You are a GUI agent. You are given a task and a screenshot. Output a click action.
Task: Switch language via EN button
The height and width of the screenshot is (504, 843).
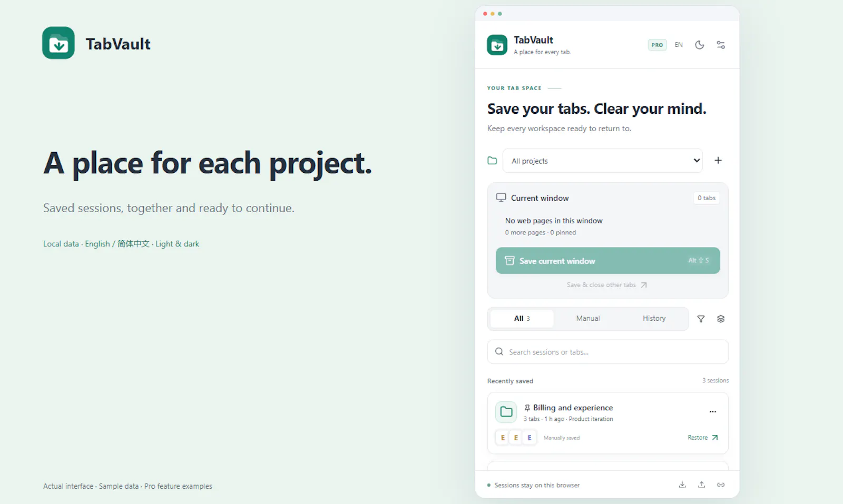click(679, 45)
